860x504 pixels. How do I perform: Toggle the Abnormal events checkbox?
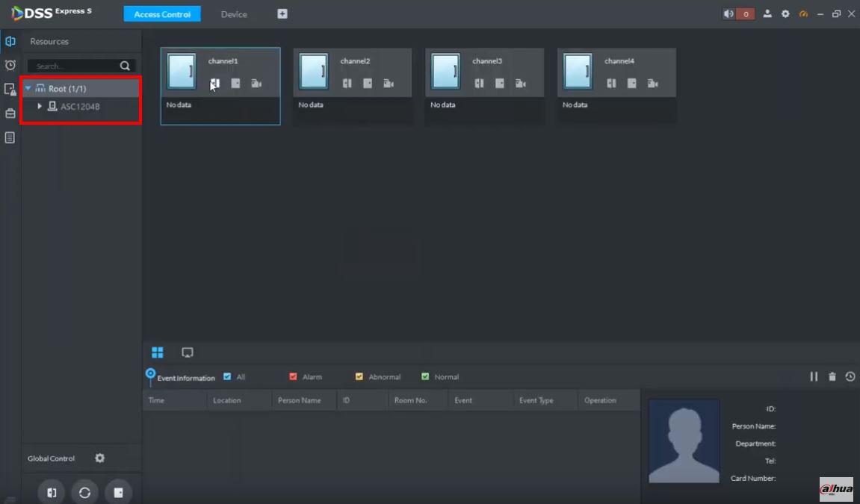click(359, 377)
